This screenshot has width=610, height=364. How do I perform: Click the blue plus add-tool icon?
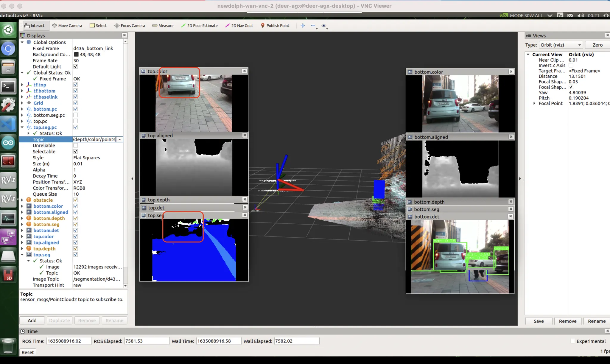coord(303,26)
